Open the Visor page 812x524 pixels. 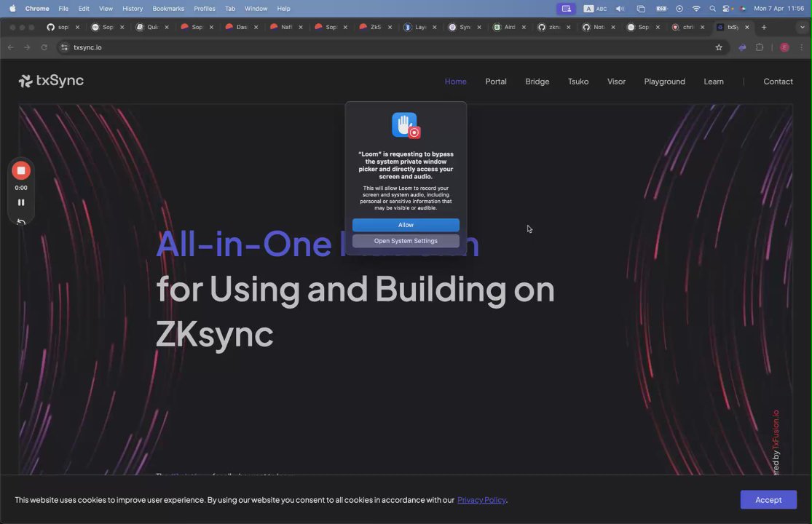616,82
